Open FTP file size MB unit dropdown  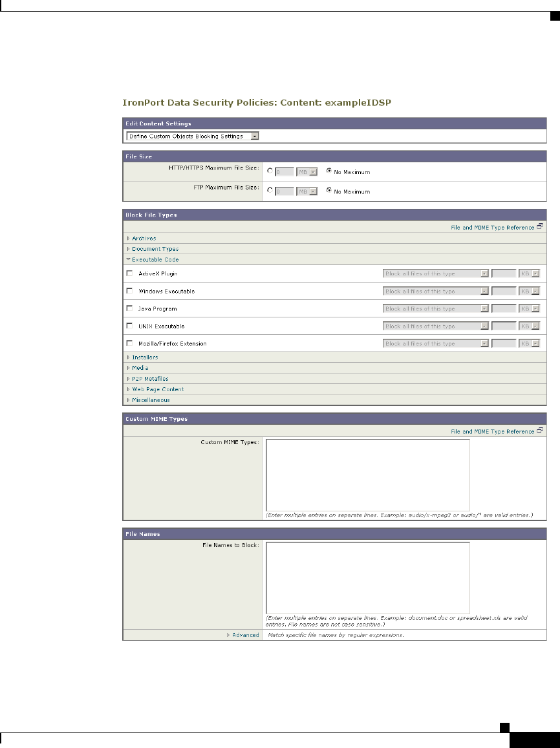pos(307,191)
